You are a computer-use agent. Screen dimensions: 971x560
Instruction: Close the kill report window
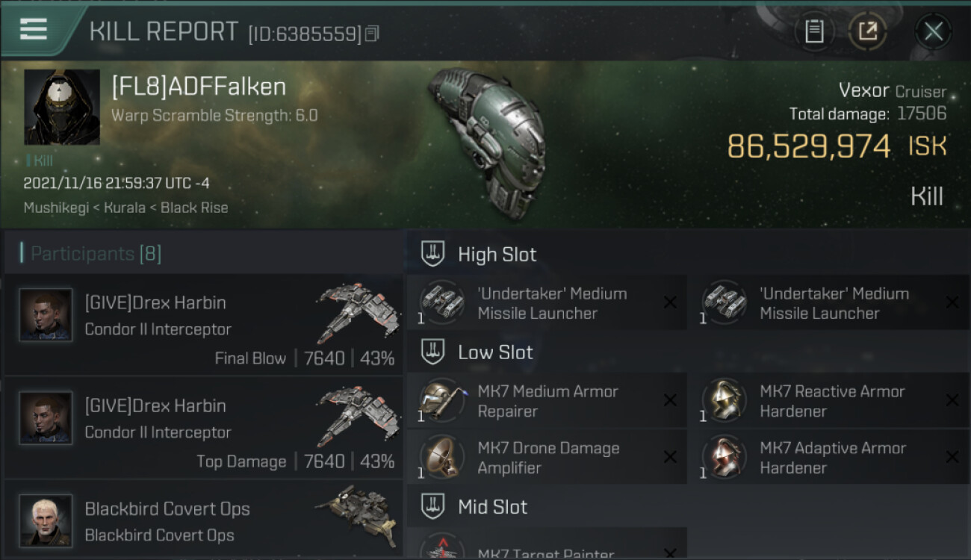click(x=933, y=31)
